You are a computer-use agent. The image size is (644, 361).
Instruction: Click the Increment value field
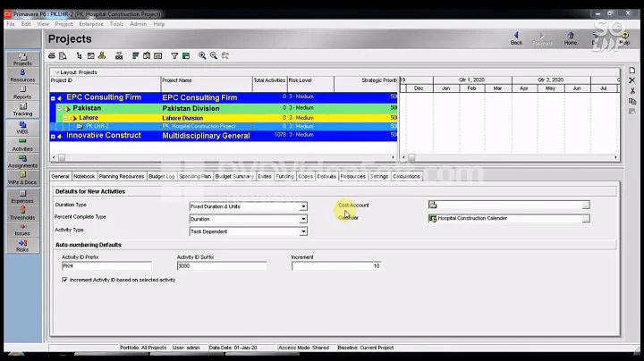point(336,266)
